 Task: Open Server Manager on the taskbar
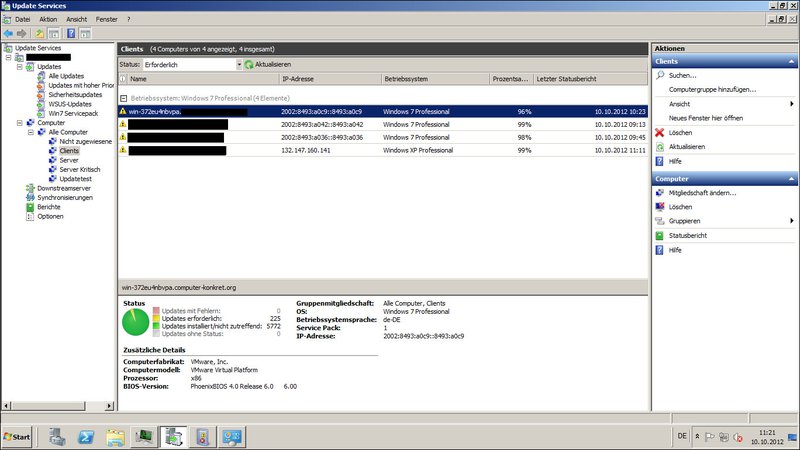57,437
